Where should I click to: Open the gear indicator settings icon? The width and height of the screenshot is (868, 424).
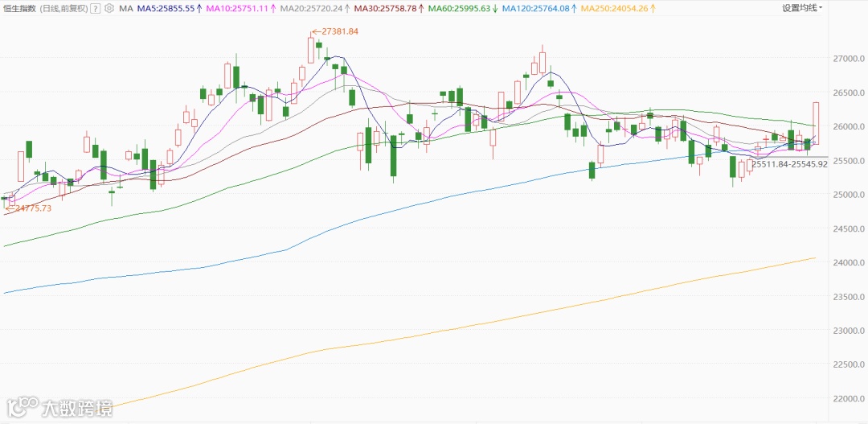(x=109, y=8)
